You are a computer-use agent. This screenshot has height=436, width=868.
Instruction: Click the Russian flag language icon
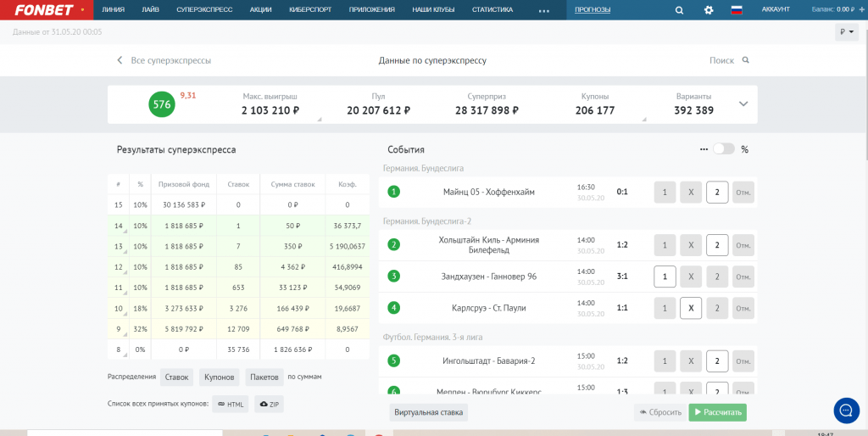pos(737,10)
